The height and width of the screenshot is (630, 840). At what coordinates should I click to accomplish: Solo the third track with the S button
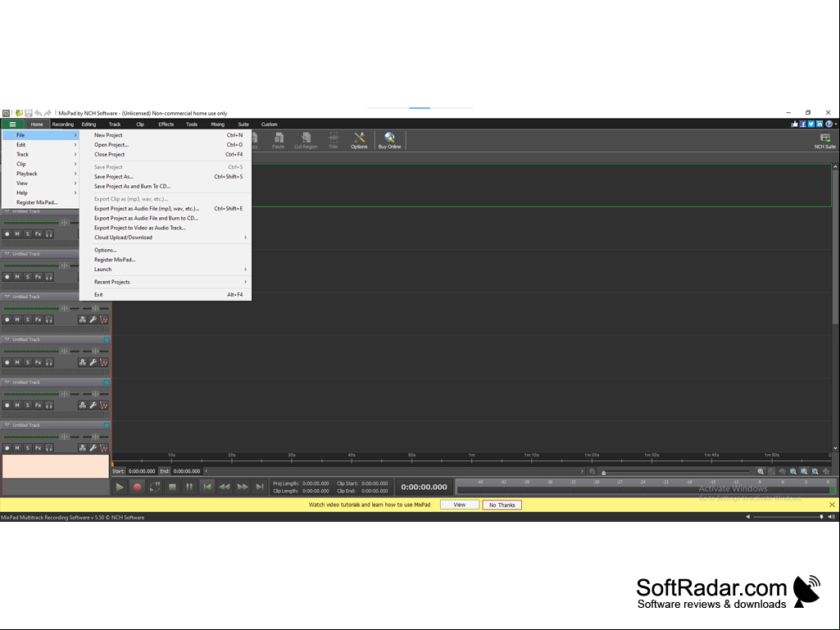(28, 320)
